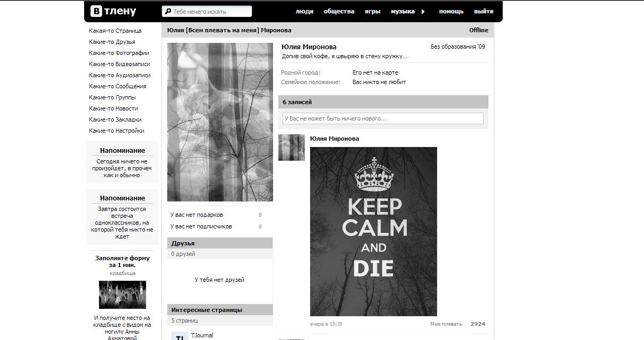This screenshot has width=644, height=340.
Task: Click the post author avatar thumbnail
Action: [292, 148]
